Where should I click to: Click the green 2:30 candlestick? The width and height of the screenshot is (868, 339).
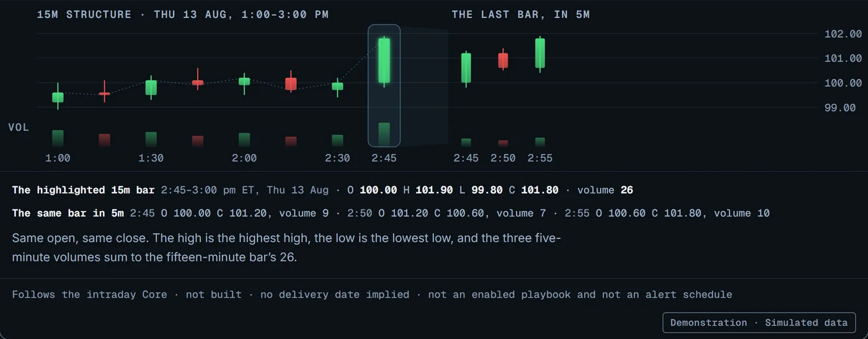pyautogui.click(x=337, y=86)
